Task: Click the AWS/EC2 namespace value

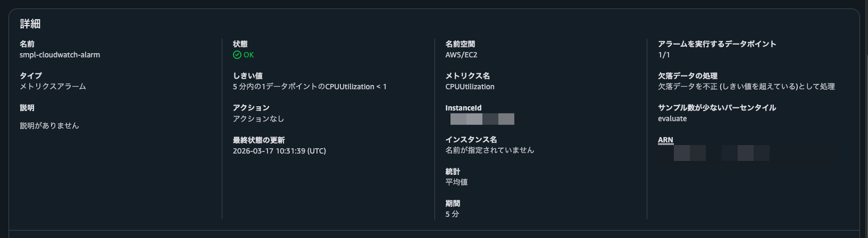Action: (x=461, y=55)
